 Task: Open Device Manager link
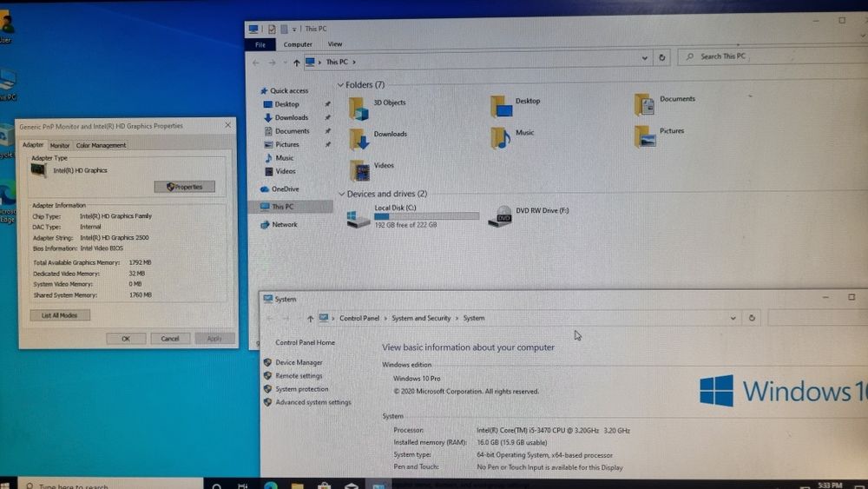[299, 362]
